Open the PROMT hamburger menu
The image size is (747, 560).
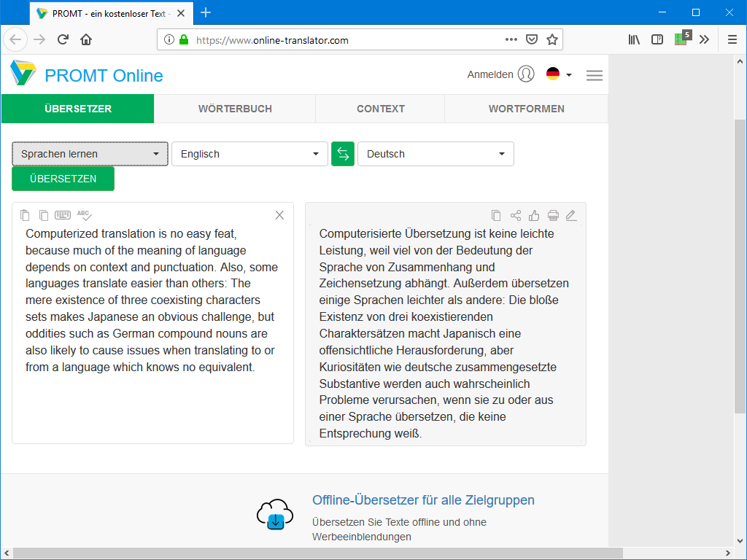click(x=594, y=75)
